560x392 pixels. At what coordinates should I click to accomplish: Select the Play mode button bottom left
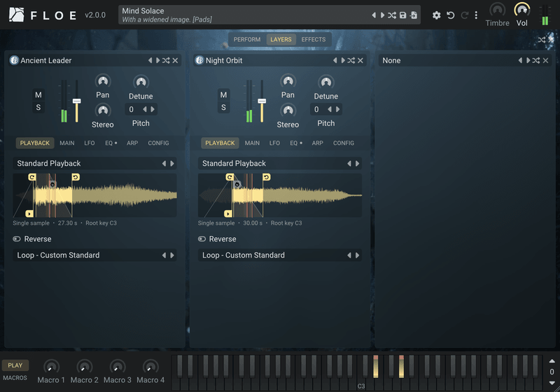(x=15, y=365)
